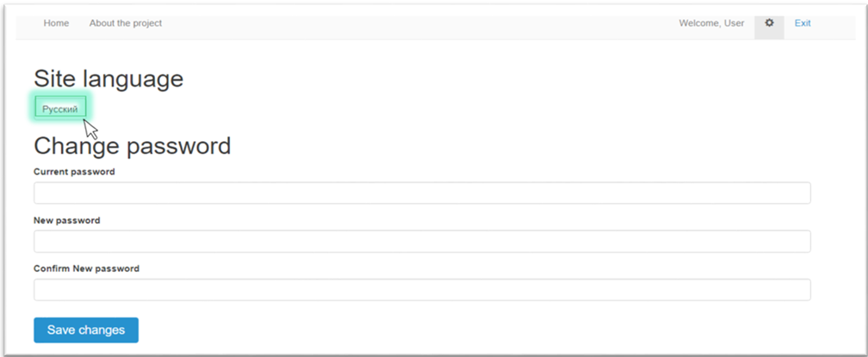Click the Exit link
This screenshot has width=868, height=357.
click(x=803, y=23)
